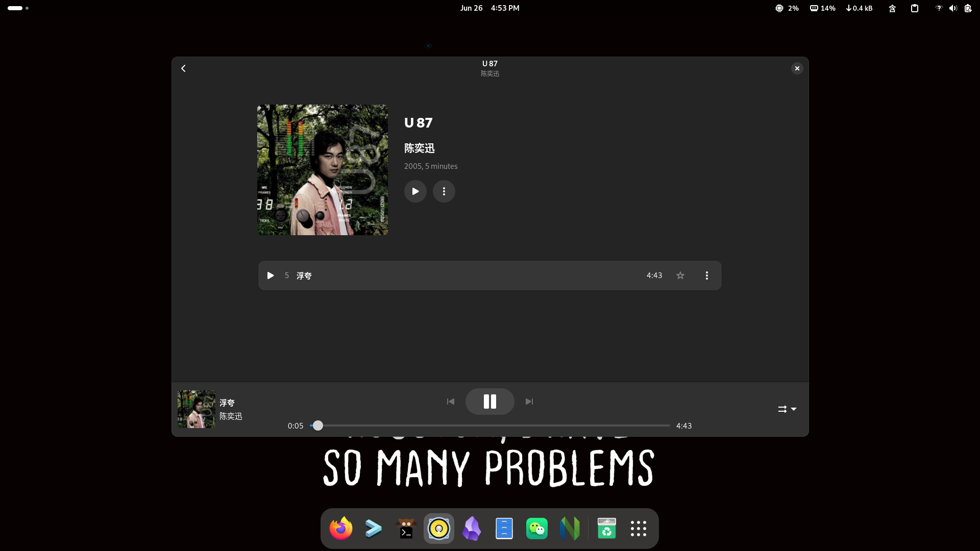This screenshot has height=551, width=980.
Task: Click the 4:43 duration in track row
Action: [654, 275]
